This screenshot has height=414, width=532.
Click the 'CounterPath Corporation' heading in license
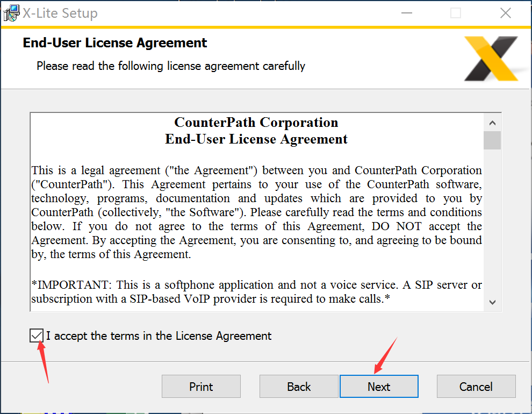point(256,123)
